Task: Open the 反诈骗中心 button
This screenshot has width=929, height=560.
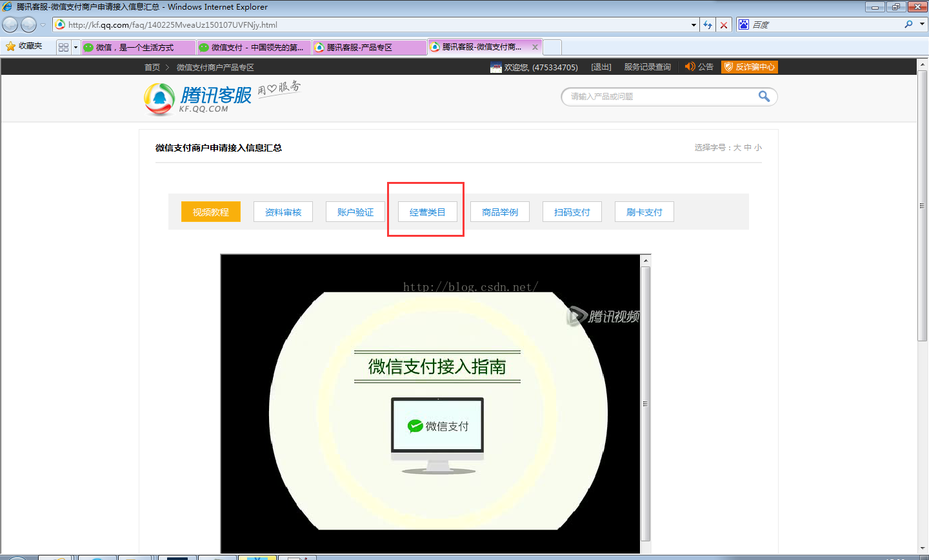Action: (750, 67)
